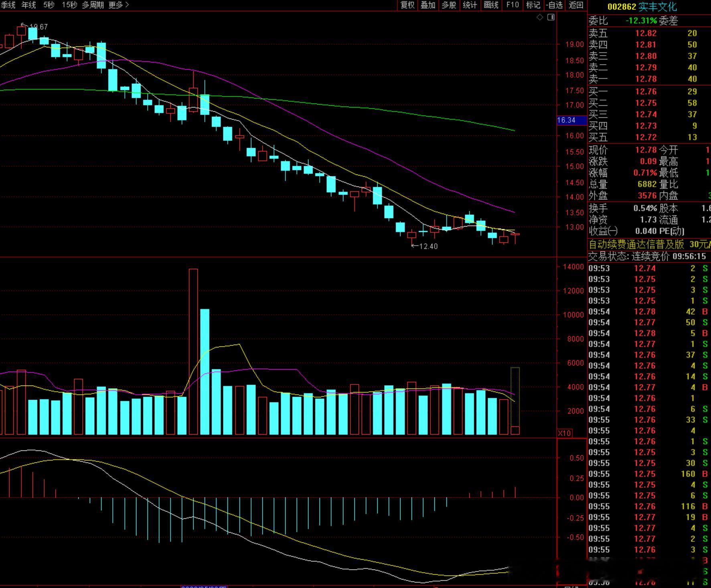Switch to the 季线 quarterly chart tab
This screenshot has height=588, width=711.
[x=8, y=5]
